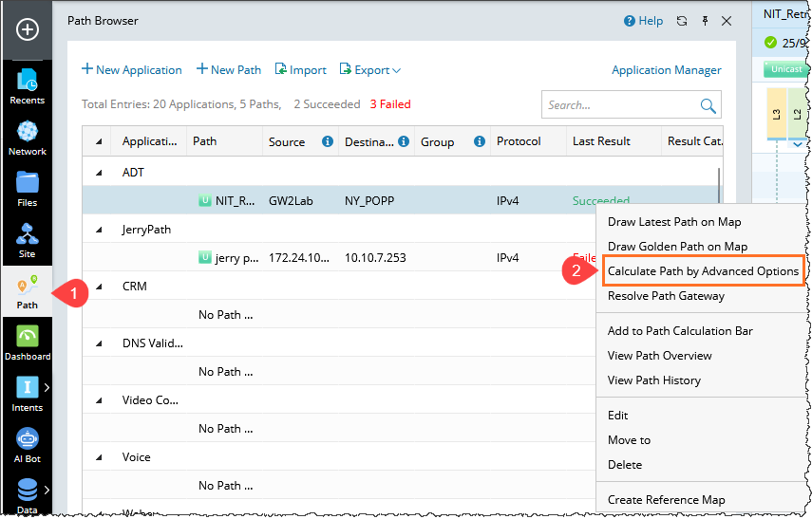812x519 pixels.
Task: Open the Intents sidebar icon
Action: pos(27,394)
